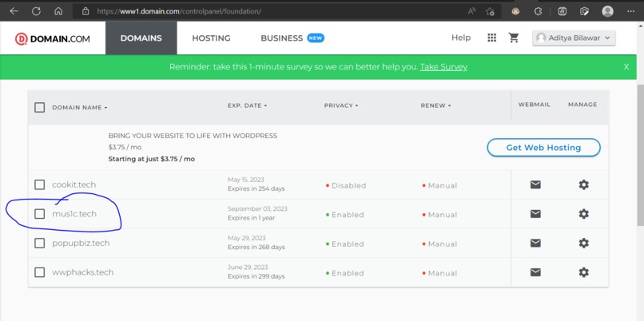The image size is (644, 321).
Task: Dismiss the green survey banner
Action: click(x=626, y=66)
